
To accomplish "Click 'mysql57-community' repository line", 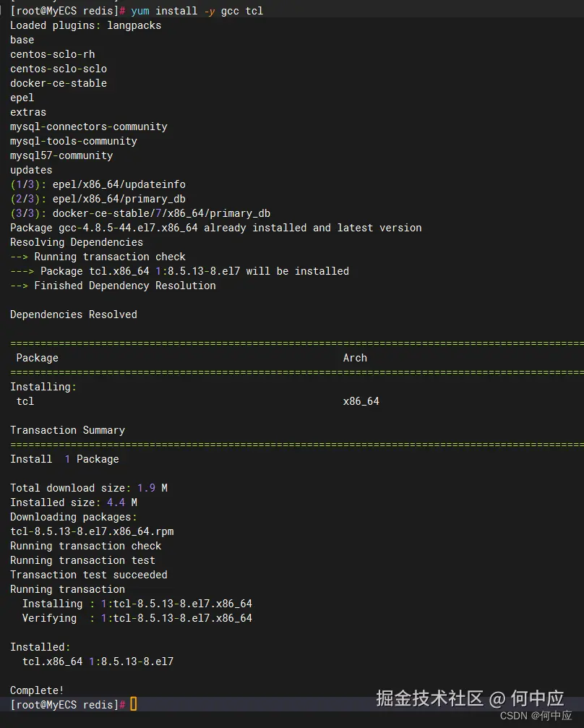I will pyautogui.click(x=61, y=155).
